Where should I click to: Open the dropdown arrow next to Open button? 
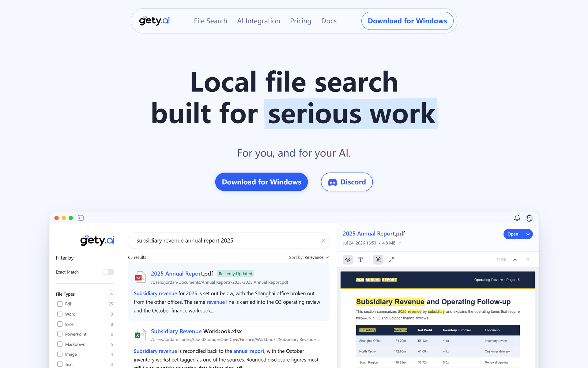point(528,234)
